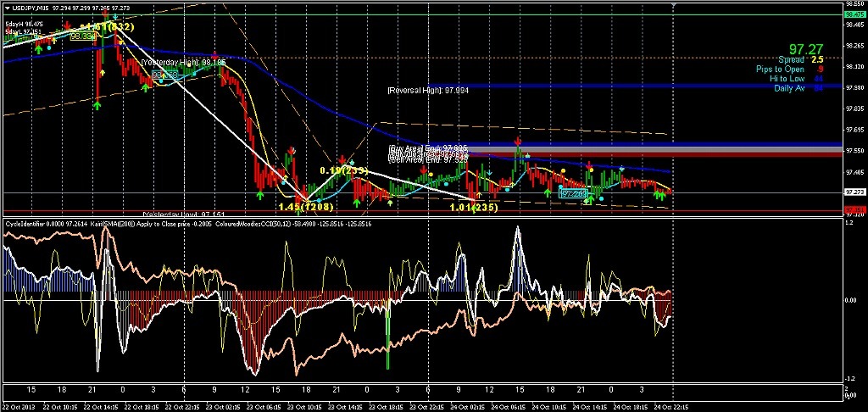Click green up arrow at 22 Oct 14:15 spike low
868x412 pixels.
(x=97, y=104)
